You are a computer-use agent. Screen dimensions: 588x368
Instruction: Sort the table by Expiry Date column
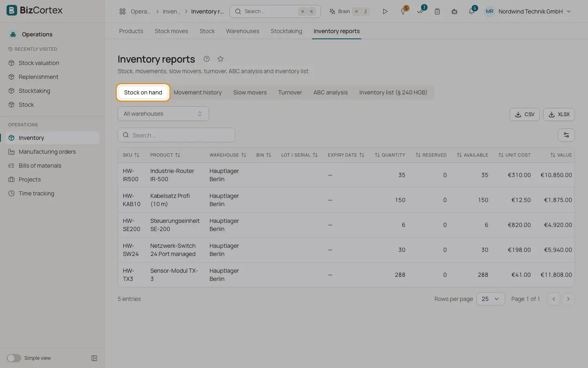[346, 155]
